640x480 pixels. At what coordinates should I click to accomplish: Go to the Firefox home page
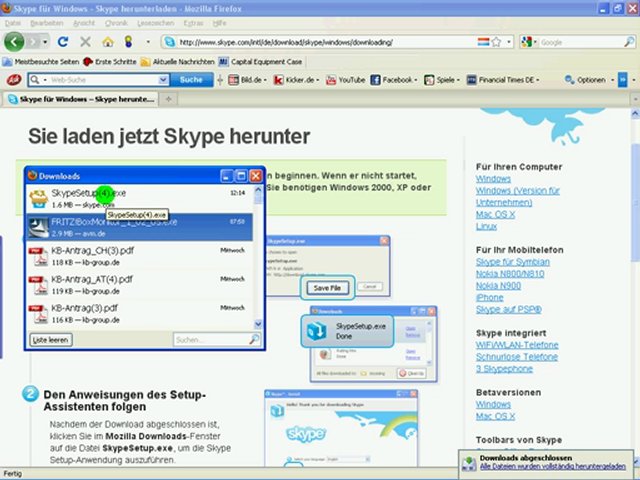107,42
